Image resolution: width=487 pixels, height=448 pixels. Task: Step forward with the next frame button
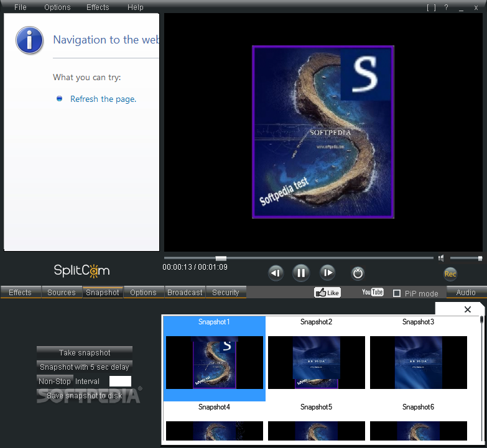[x=327, y=272]
